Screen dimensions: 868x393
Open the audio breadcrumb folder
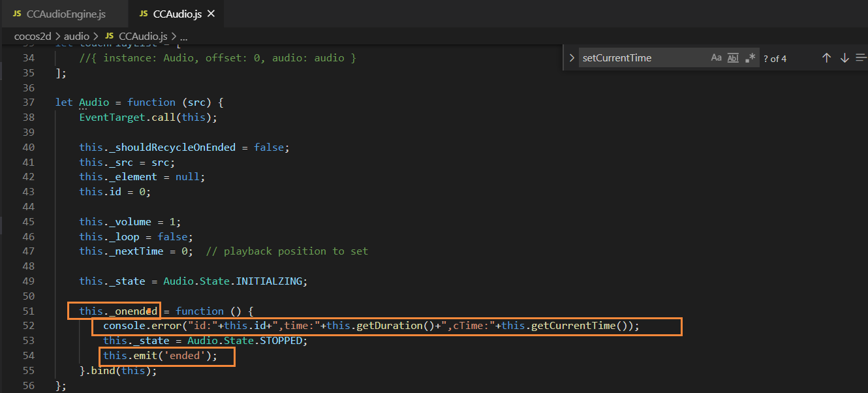point(76,37)
